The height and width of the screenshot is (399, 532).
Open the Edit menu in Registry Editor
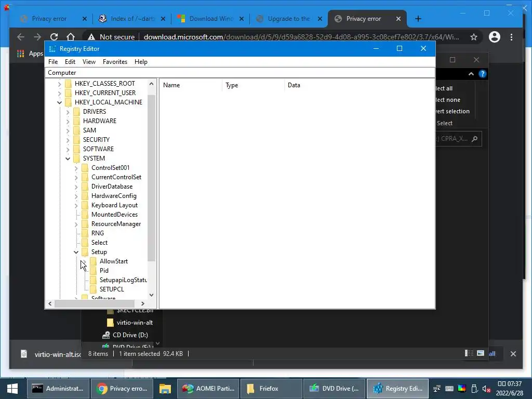coord(70,62)
